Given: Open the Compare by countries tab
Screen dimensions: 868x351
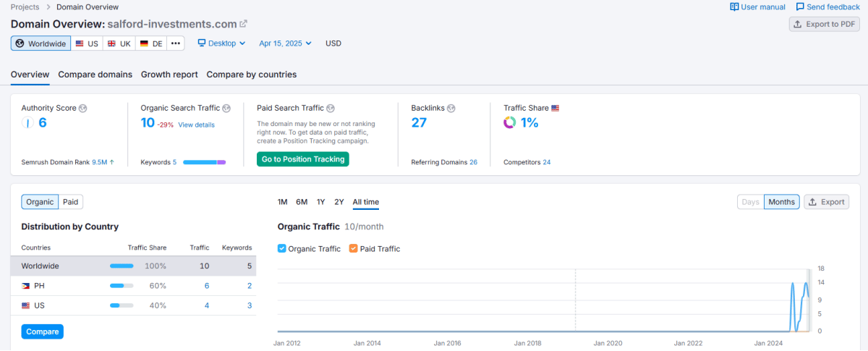Looking at the screenshot, I should [251, 75].
